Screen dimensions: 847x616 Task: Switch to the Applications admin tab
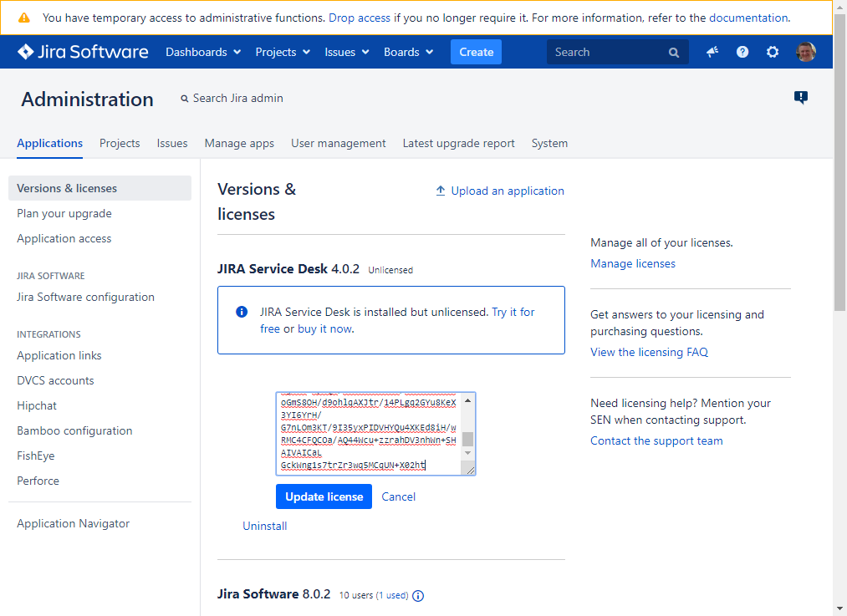49,143
